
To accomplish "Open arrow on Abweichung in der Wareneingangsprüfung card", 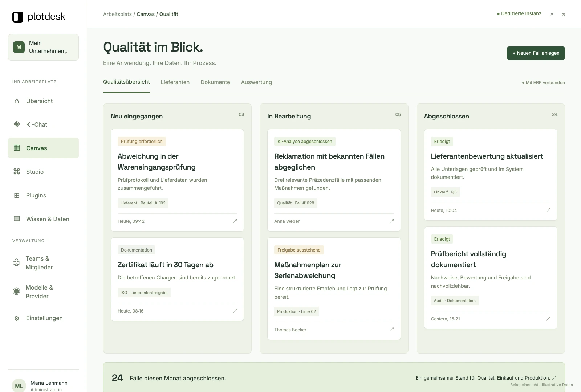I will point(235,221).
